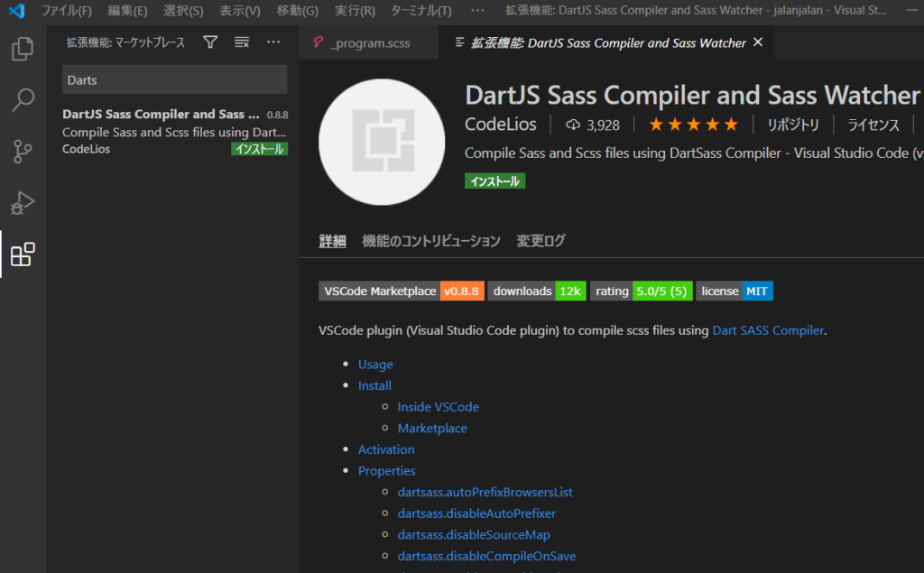Open the Dart SASS Compiler link
The height and width of the screenshot is (573, 924).
point(768,330)
